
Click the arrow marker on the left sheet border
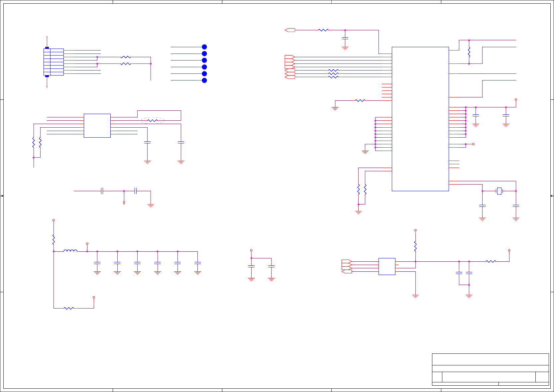coord(2,196)
